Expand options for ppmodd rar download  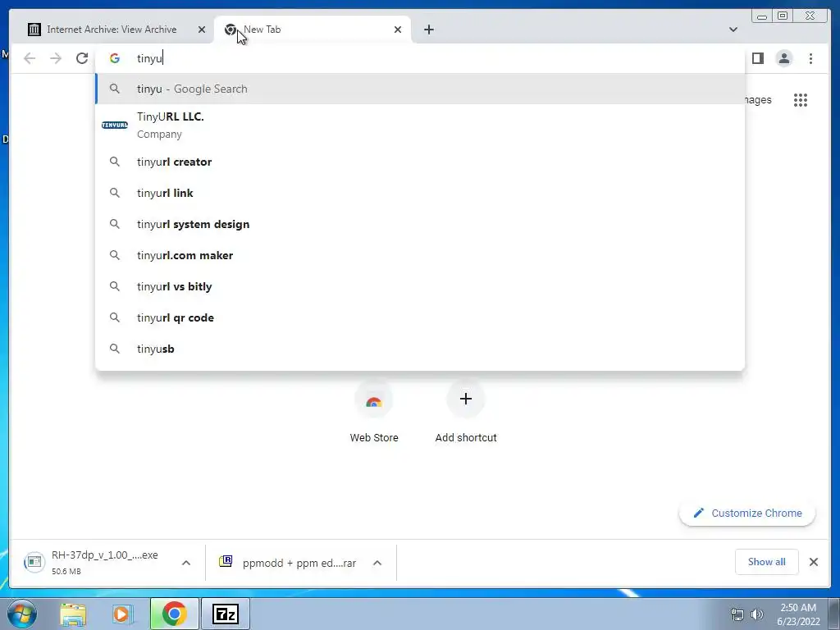[377, 563]
